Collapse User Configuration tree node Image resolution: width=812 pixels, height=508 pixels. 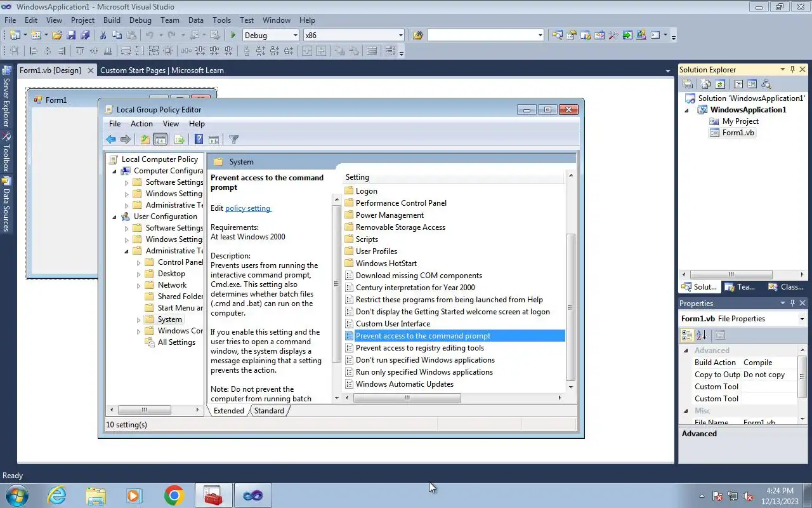click(115, 217)
